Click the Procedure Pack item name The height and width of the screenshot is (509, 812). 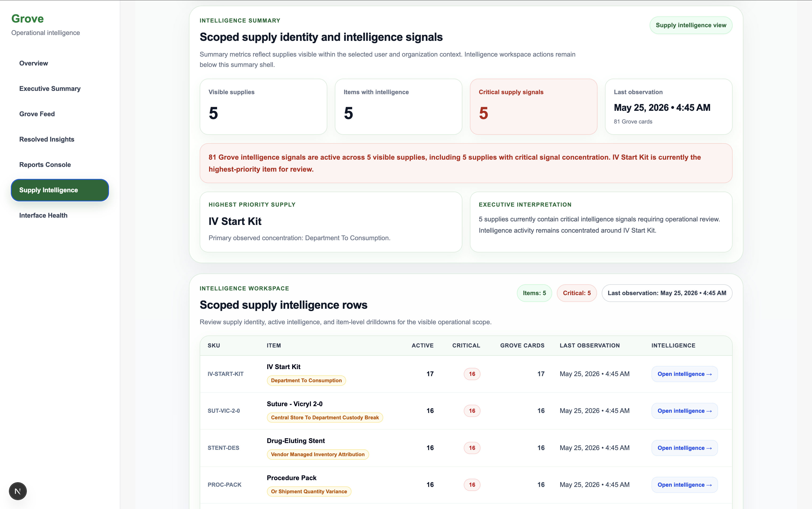coord(292,478)
